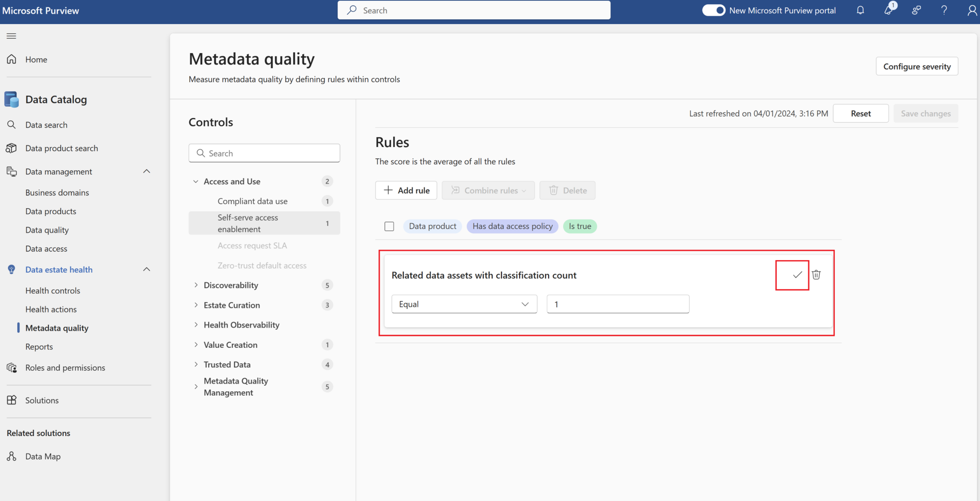Open Health controls in sidebar
This screenshot has width=980, height=501.
point(52,290)
